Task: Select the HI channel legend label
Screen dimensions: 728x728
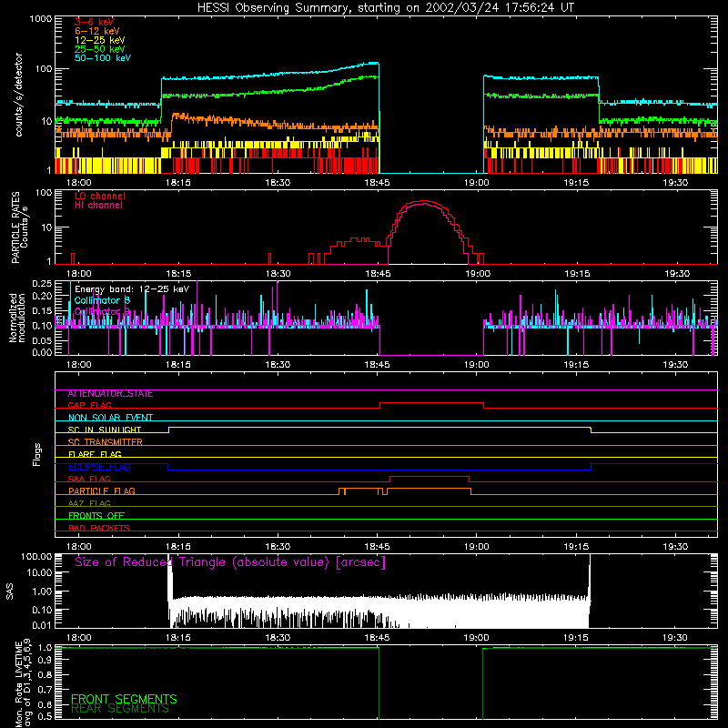Action: point(98,206)
